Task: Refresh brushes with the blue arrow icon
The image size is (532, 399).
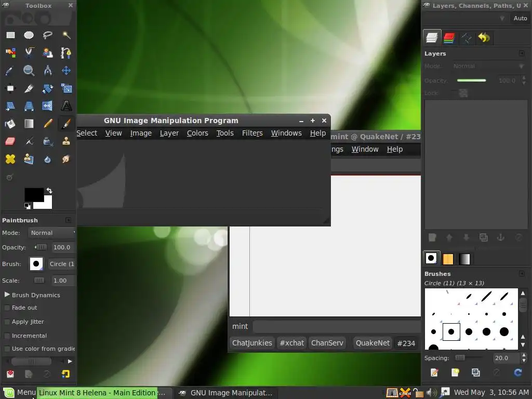Action: pyautogui.click(x=518, y=373)
